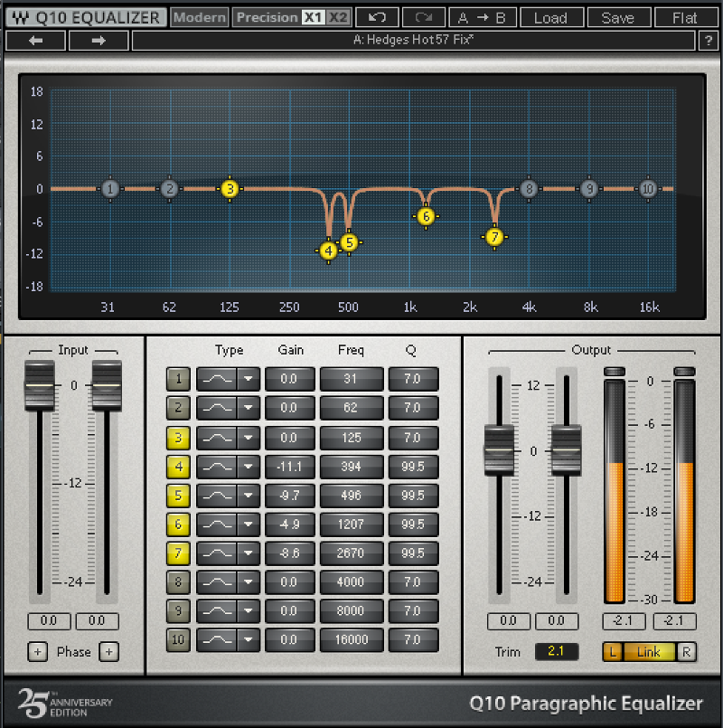Screen dimensions: 723x728
Task: Toggle right channel input phase invert
Action: pyautogui.click(x=109, y=652)
